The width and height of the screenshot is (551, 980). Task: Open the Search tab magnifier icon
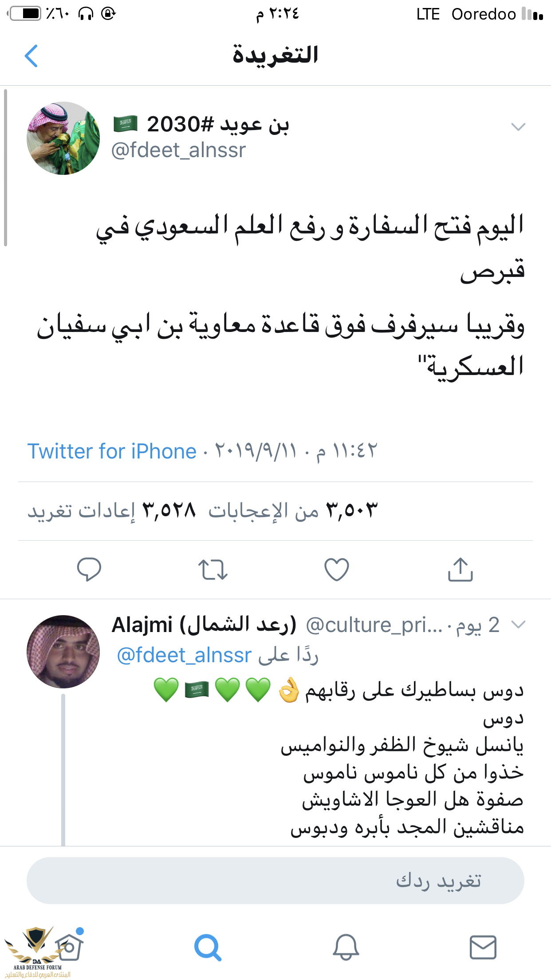208,947
